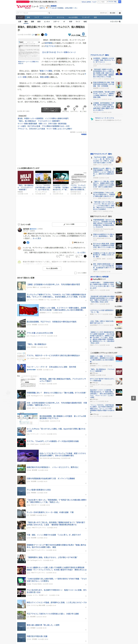This screenshot has height=644, width=138.
Task: Open the 保守管理 keyword link in the article
Action: 48,43
